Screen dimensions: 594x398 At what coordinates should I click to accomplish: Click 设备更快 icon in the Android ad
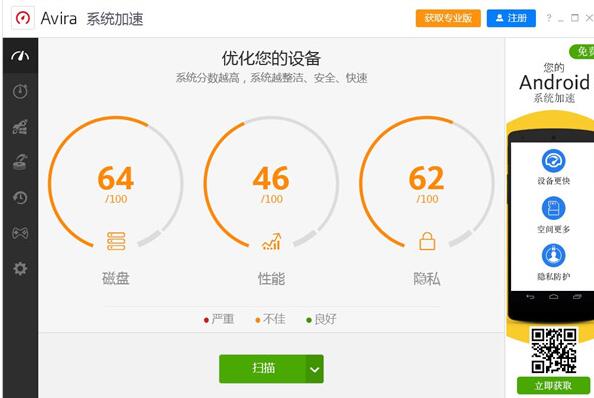coord(553,161)
